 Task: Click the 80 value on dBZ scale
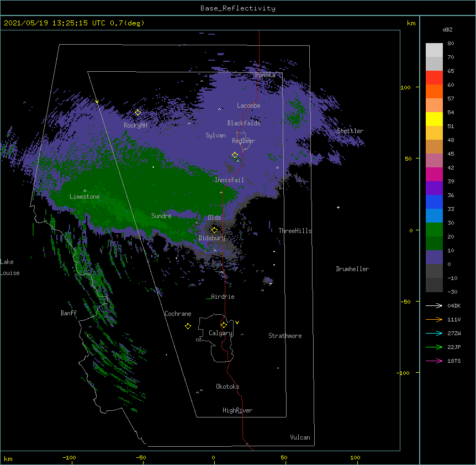(451, 44)
